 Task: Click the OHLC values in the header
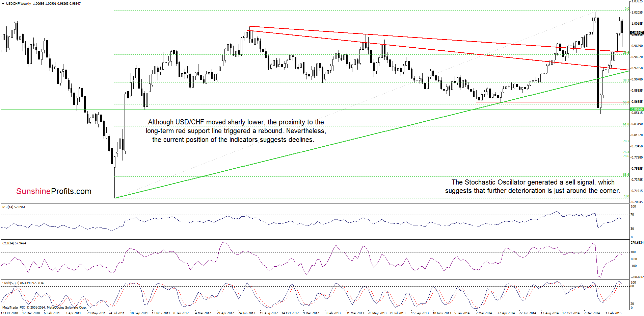tap(57, 3)
